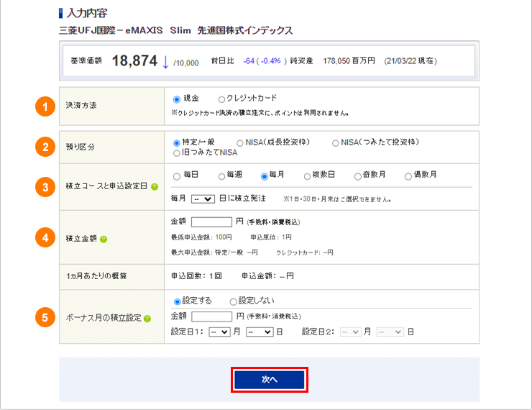
Task: Select the 毎週 accumulation course
Action: pos(221,176)
